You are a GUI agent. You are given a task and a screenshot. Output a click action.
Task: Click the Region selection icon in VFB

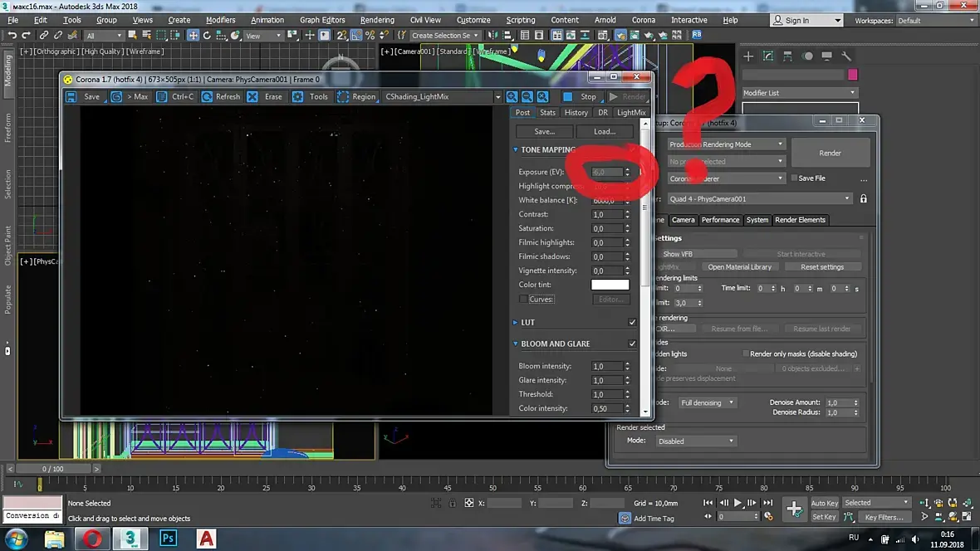click(343, 97)
